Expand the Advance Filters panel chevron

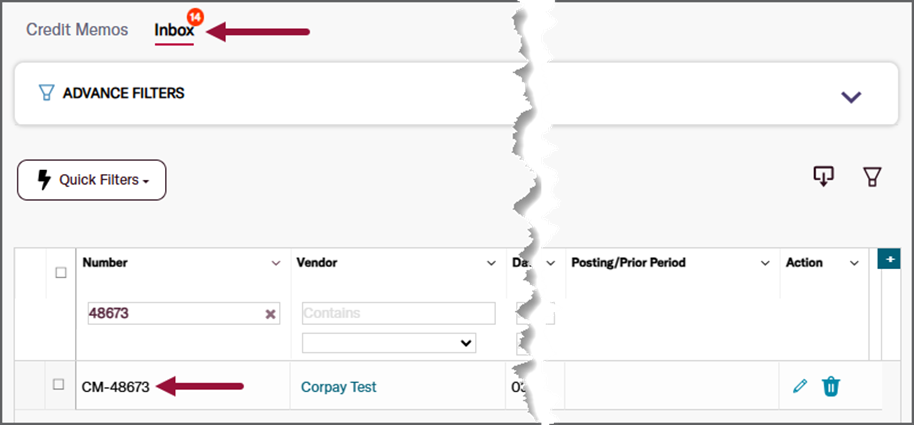(x=851, y=97)
